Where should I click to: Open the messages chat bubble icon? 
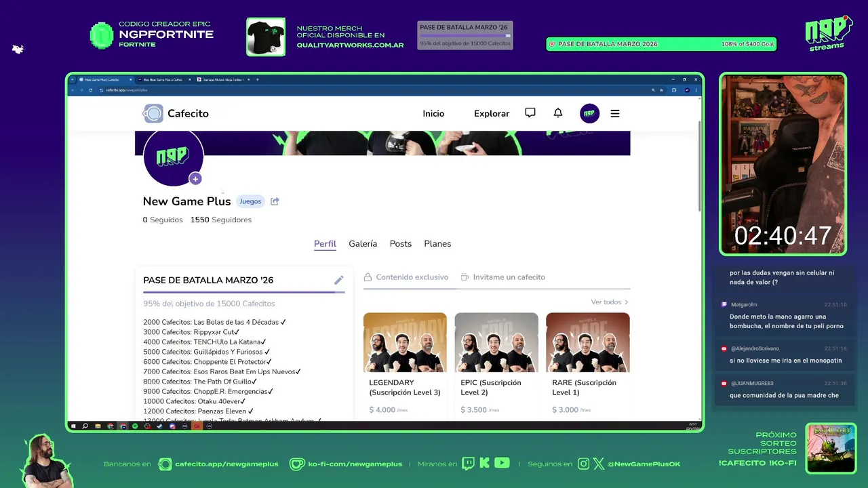point(530,113)
